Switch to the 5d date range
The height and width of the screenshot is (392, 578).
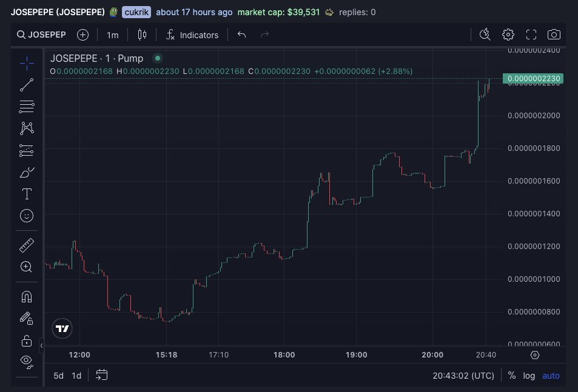click(x=58, y=376)
